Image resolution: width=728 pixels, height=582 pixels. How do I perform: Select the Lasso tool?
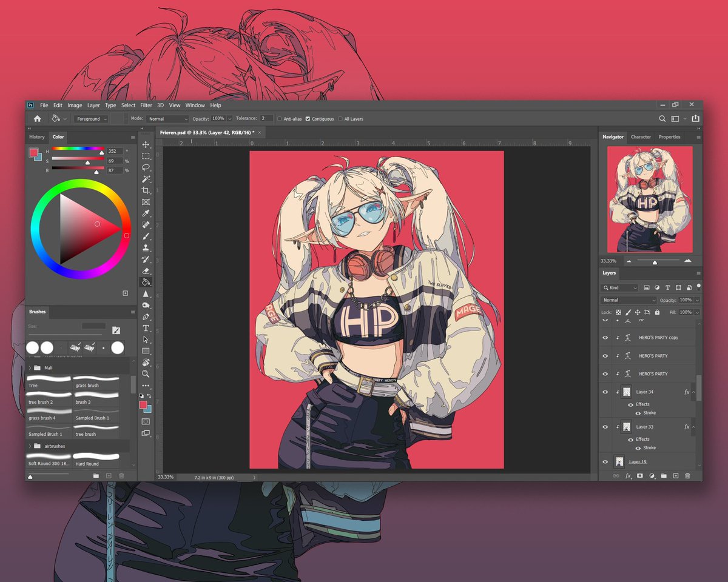pyautogui.click(x=146, y=167)
